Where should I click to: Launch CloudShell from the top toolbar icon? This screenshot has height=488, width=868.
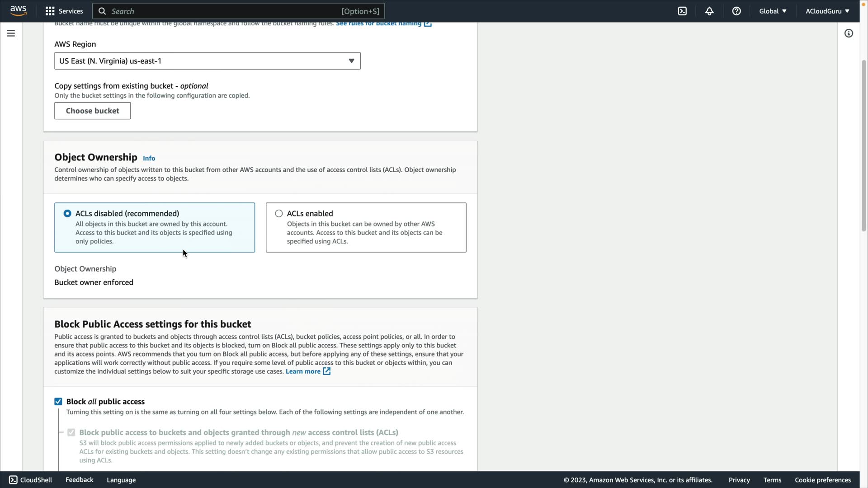[x=682, y=11]
